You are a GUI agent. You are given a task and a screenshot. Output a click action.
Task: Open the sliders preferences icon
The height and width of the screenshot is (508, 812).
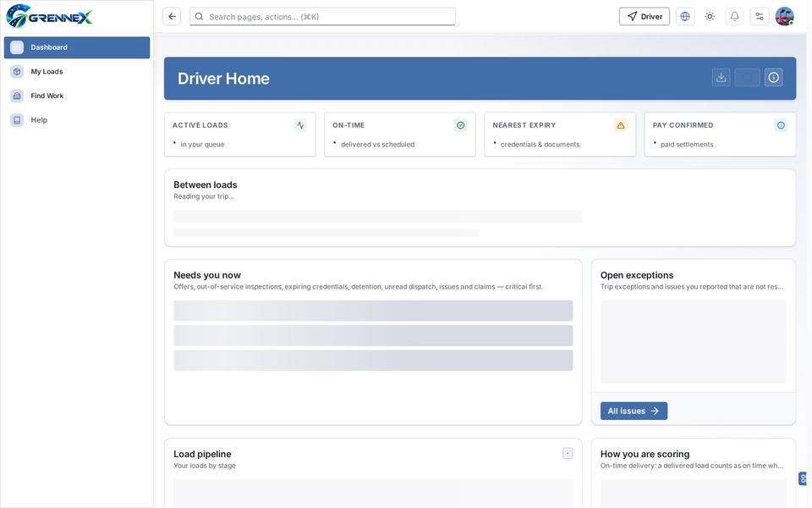(x=760, y=17)
